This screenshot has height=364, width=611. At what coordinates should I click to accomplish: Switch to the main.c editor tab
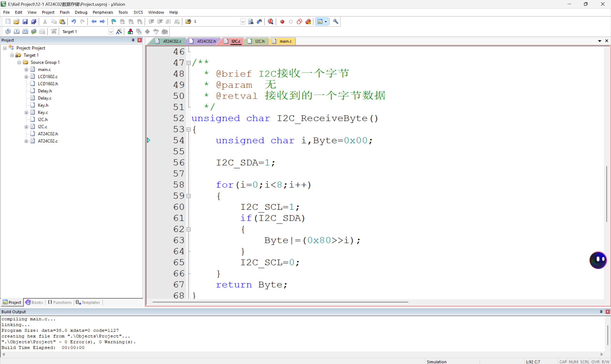(285, 41)
